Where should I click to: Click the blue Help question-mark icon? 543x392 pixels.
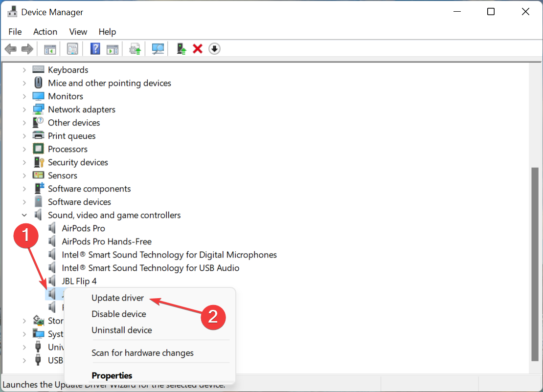pyautogui.click(x=95, y=49)
